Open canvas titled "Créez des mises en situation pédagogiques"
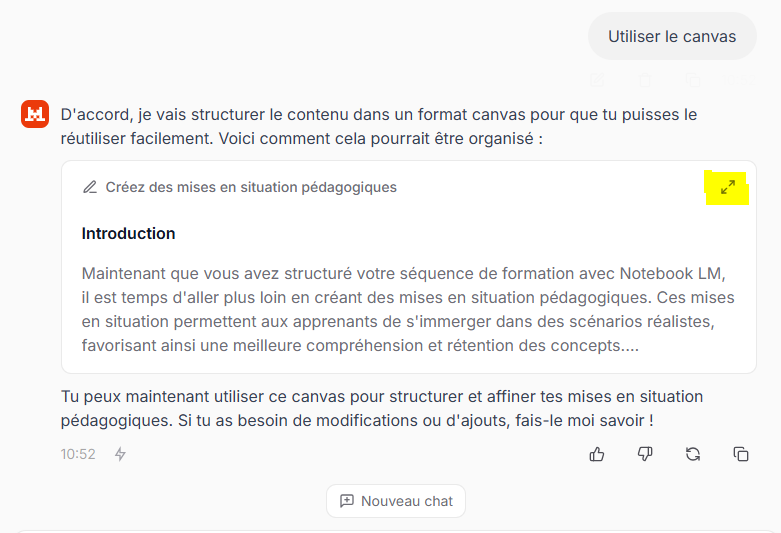 pos(251,187)
